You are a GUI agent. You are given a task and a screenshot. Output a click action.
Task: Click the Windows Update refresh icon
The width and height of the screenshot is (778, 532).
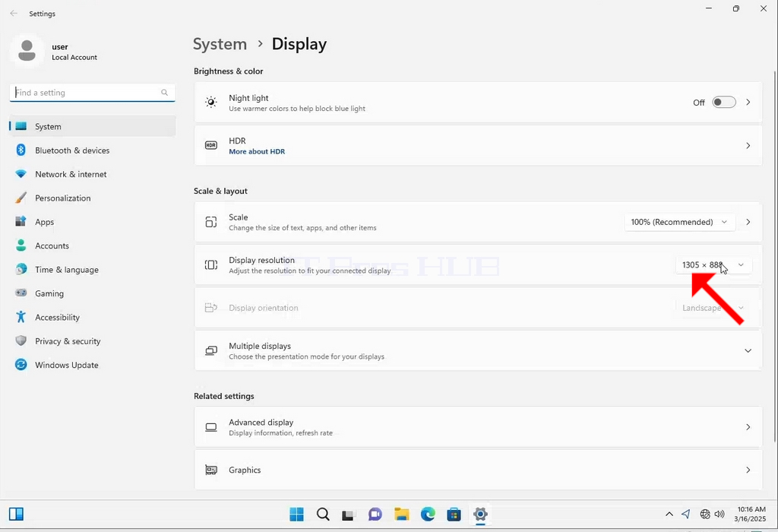click(x=21, y=365)
